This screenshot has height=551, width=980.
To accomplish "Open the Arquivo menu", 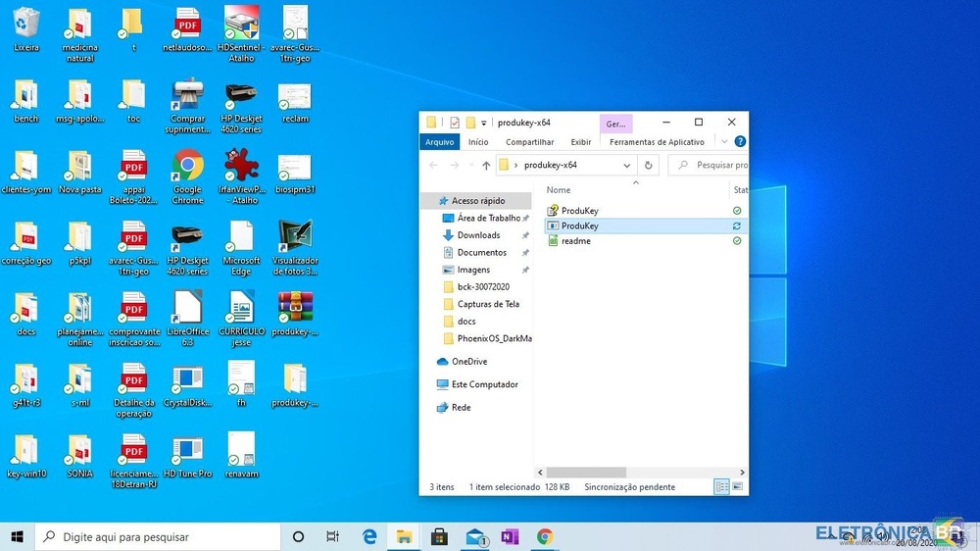I will 440,142.
